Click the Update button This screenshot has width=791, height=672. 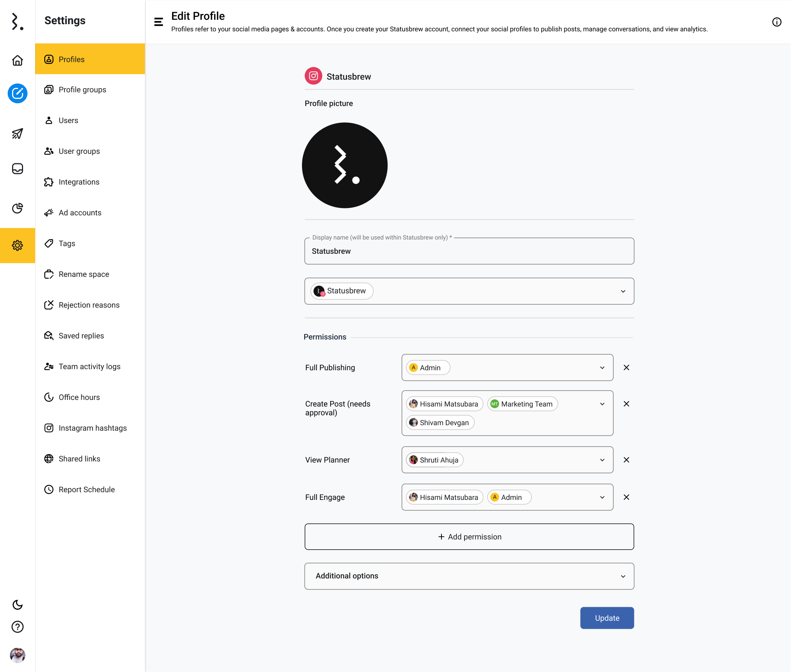(x=607, y=618)
